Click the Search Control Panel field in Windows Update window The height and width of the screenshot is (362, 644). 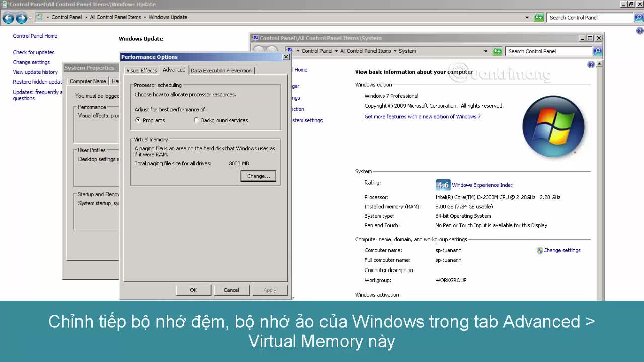[591, 17]
